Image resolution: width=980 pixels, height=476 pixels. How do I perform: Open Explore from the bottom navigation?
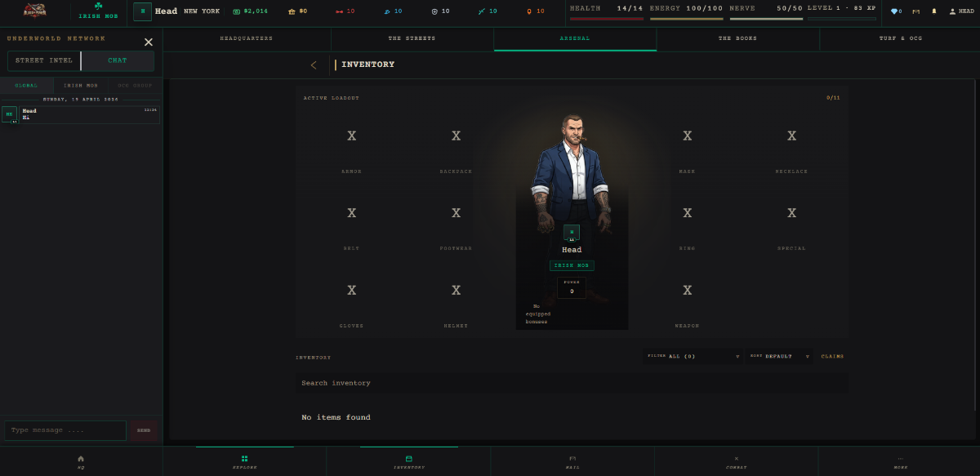coord(244,461)
